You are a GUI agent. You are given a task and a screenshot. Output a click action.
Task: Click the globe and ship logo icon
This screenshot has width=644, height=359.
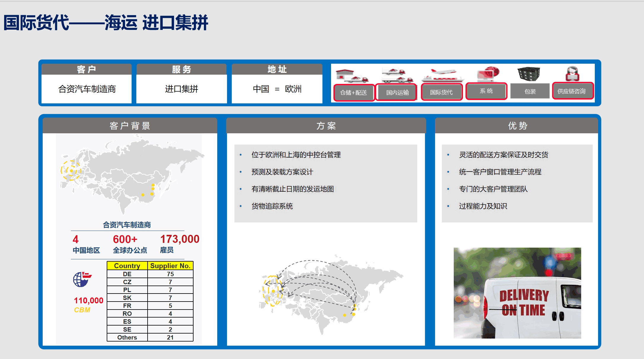82,279
